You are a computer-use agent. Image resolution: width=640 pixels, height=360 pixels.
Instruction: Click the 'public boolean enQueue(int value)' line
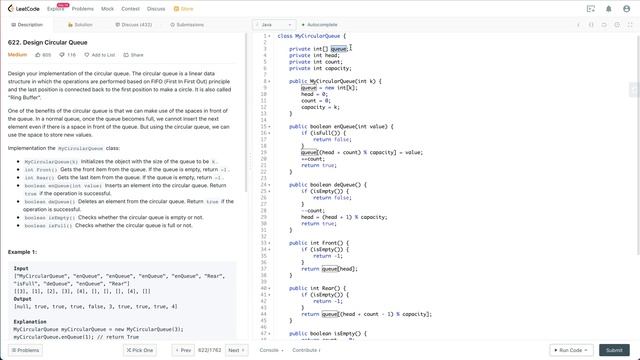coord(341,127)
